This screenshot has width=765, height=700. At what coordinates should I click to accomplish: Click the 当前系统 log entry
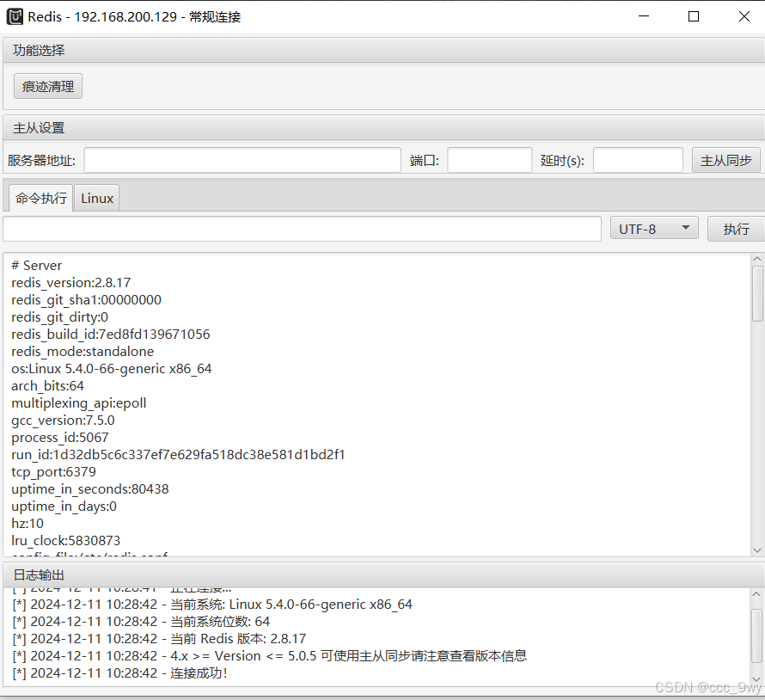coord(212,605)
